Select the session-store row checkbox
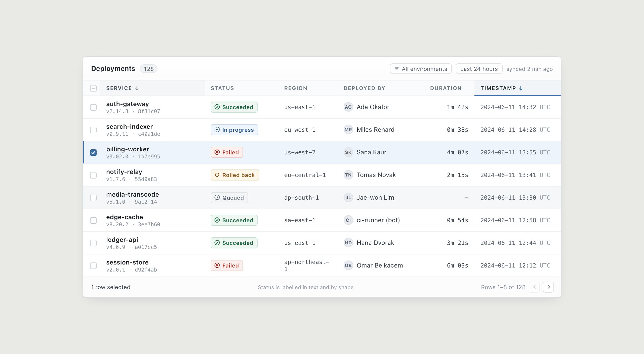The image size is (644, 354). point(93,266)
